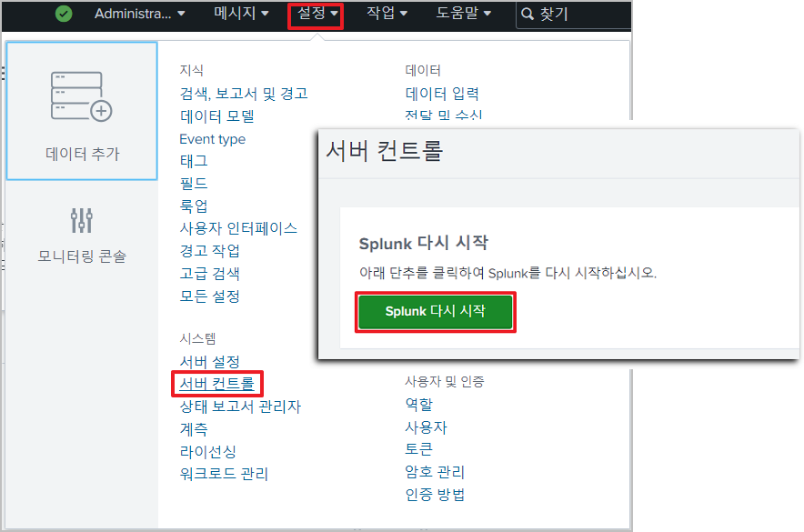Click the 서버 컨트롤 page heading
Image resolution: width=804 pixels, height=532 pixels.
[384, 151]
